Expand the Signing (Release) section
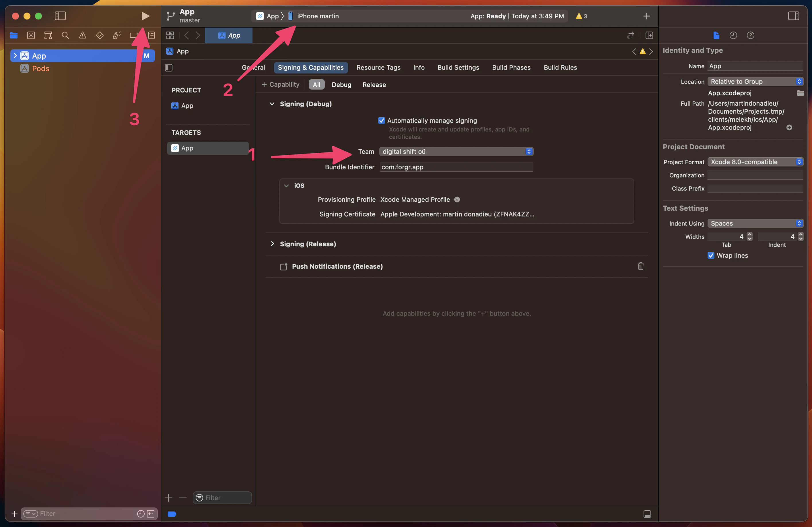Image resolution: width=812 pixels, height=527 pixels. pyautogui.click(x=272, y=244)
